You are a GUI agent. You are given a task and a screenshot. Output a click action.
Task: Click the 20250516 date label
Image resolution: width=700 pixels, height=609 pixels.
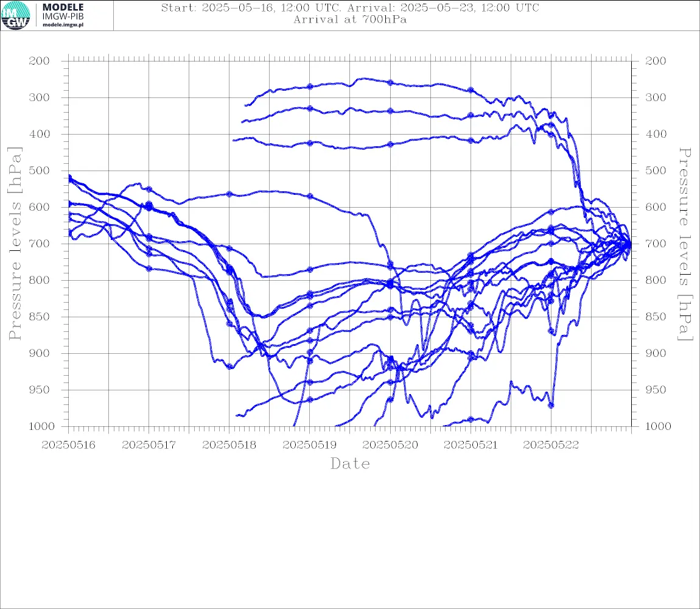68,445
